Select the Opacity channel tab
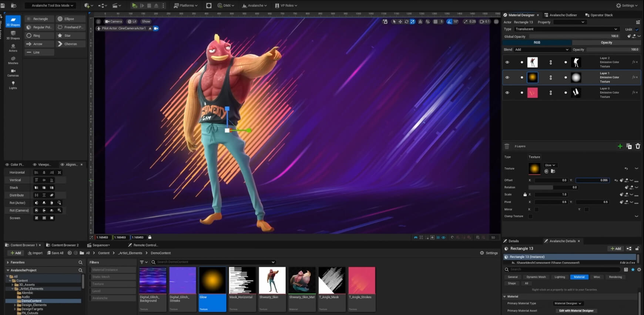 click(606, 43)
